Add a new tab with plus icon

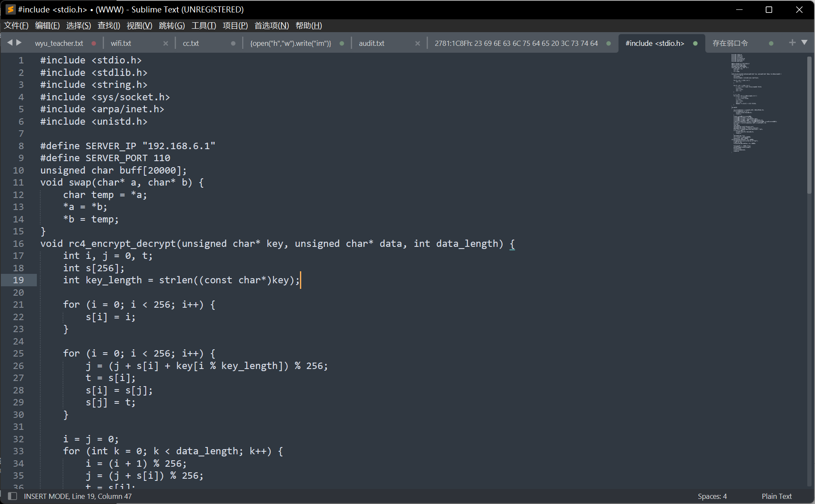pos(792,42)
